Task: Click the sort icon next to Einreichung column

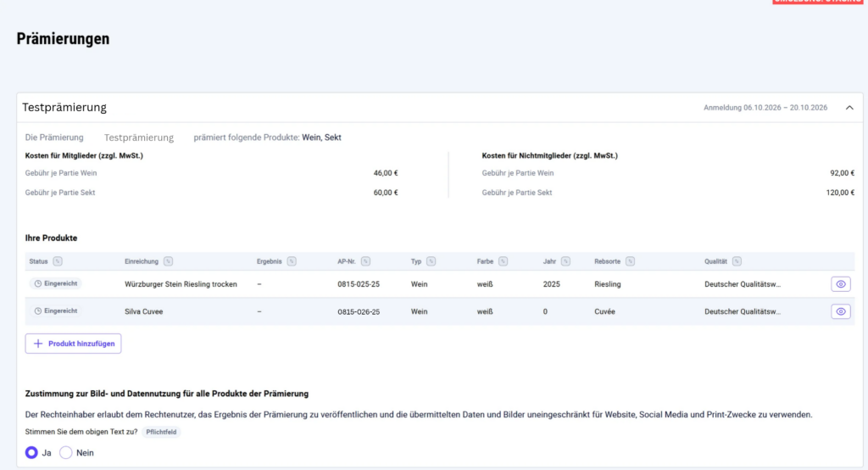Action: click(169, 261)
